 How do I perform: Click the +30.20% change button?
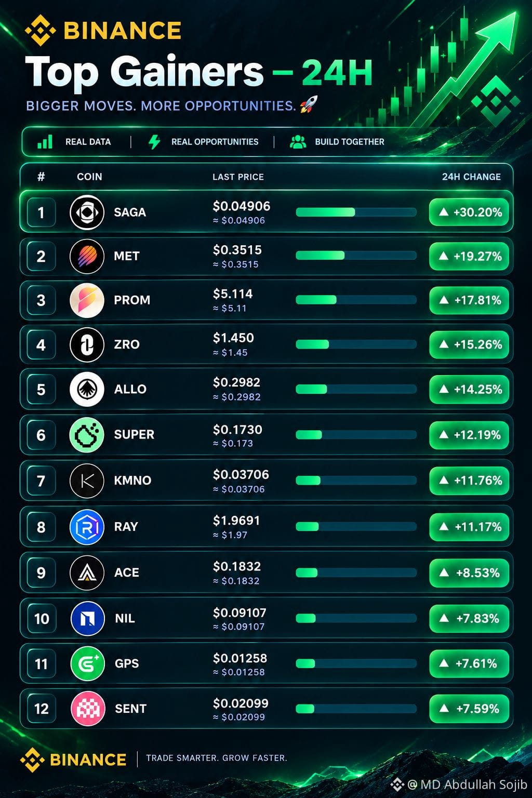tap(469, 212)
